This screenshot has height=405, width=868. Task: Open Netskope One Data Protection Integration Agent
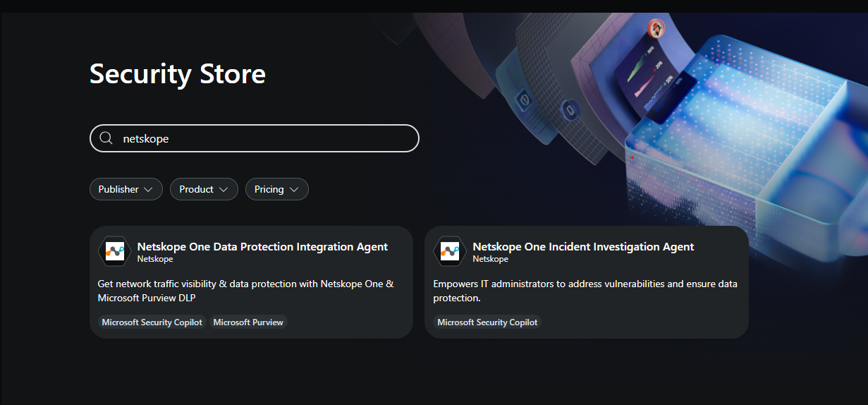262,246
